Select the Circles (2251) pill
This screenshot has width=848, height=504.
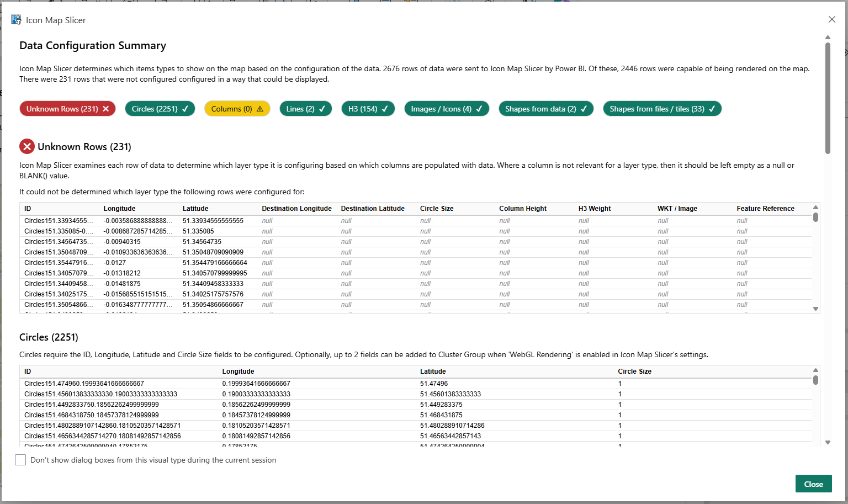(x=160, y=109)
